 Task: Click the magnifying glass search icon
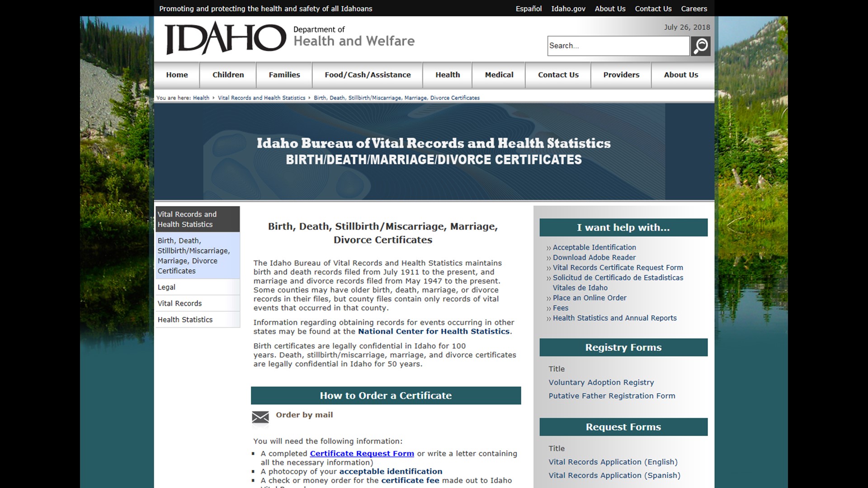click(700, 46)
